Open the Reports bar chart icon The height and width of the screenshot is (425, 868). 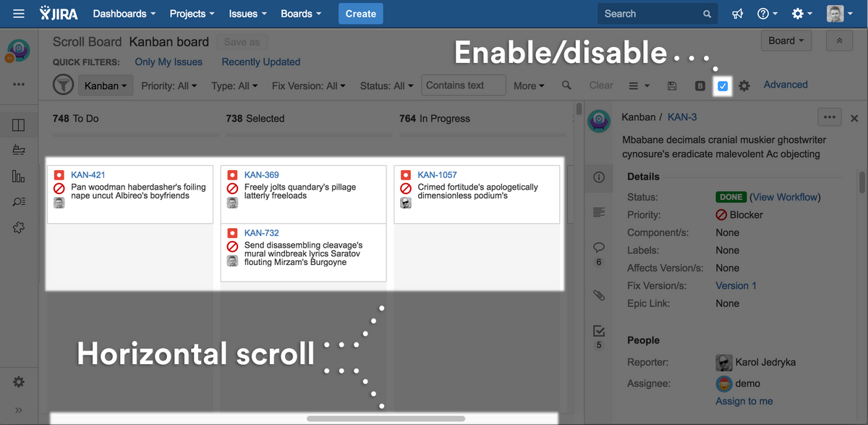[x=19, y=176]
